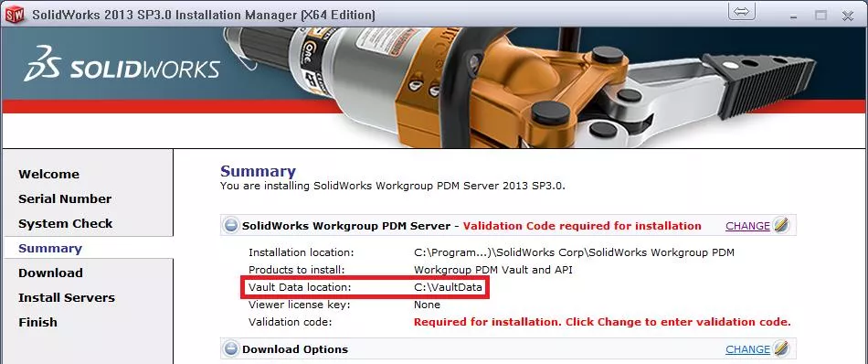The image size is (868, 364).
Task: Click the C:\VaultData path value
Action: coord(448,287)
